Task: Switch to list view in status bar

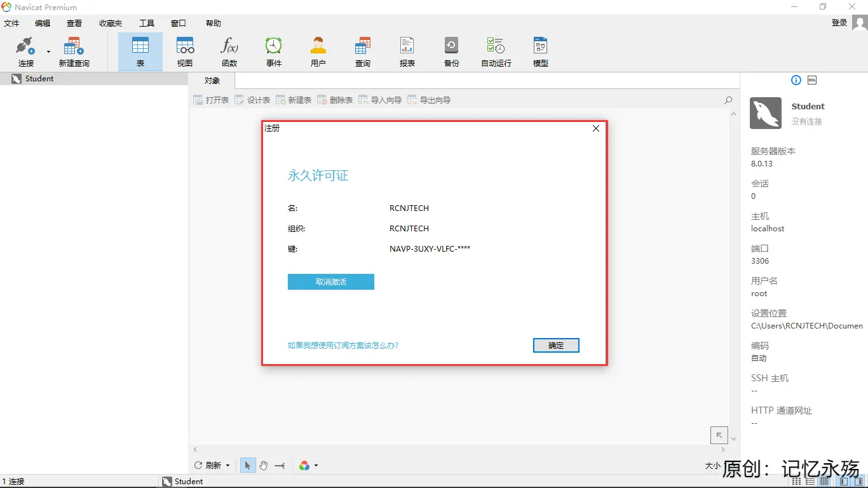Action: pos(811,482)
